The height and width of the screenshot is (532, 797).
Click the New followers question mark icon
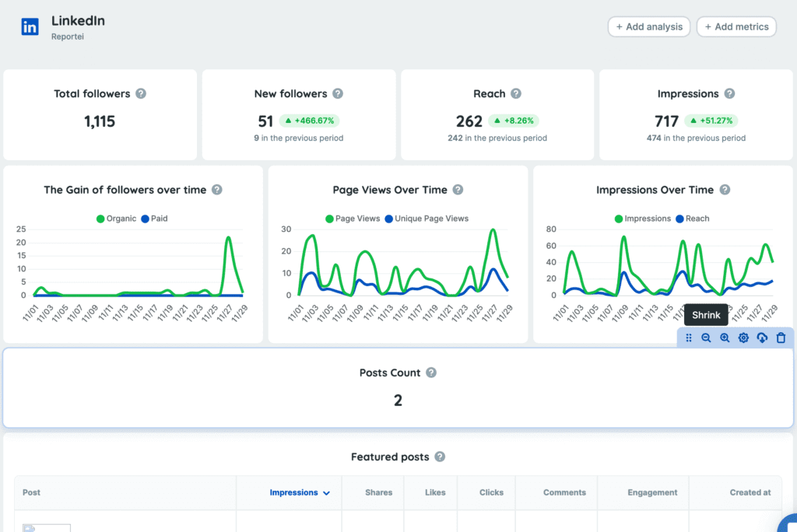click(x=337, y=93)
